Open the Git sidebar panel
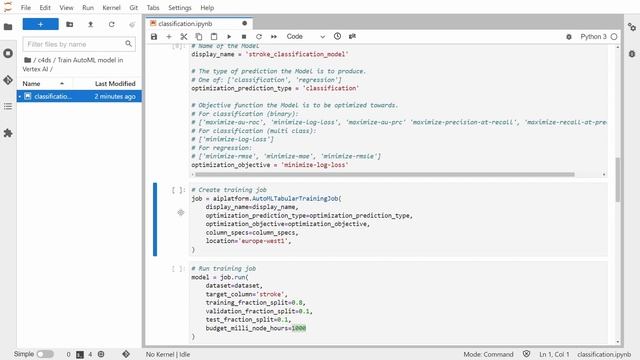Screen dimensions: 640x360 [x=8, y=80]
